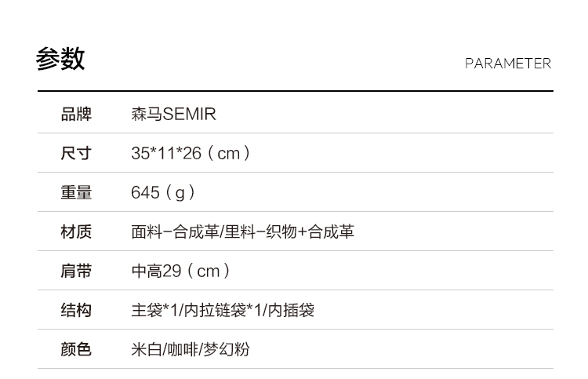Screen dimensions: 588x379
Task: Select the 肩带 row label
Action: [76, 271]
